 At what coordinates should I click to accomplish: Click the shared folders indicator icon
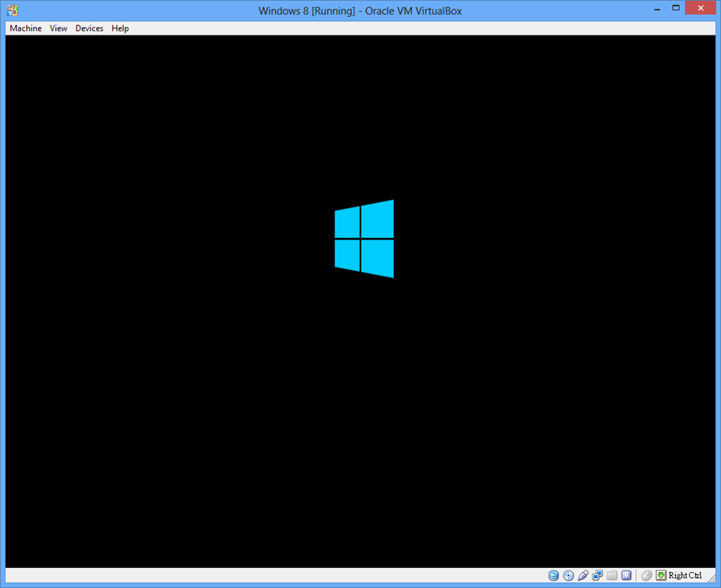pos(612,575)
